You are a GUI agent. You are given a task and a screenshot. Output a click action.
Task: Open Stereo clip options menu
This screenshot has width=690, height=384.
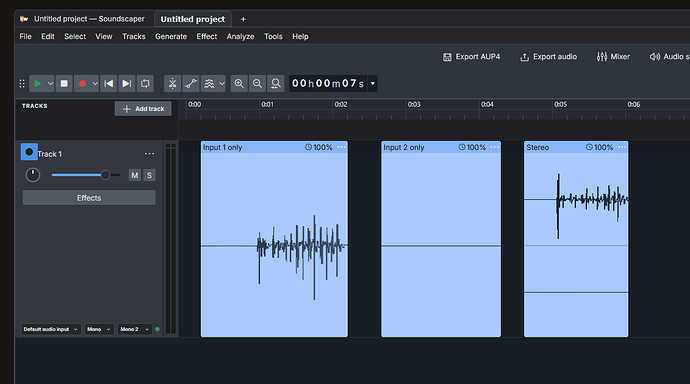click(x=622, y=147)
